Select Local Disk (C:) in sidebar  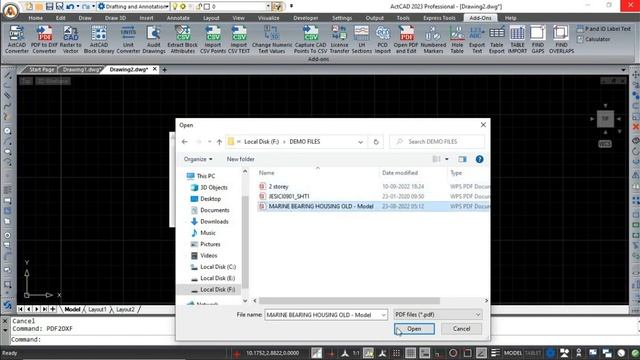click(218, 267)
